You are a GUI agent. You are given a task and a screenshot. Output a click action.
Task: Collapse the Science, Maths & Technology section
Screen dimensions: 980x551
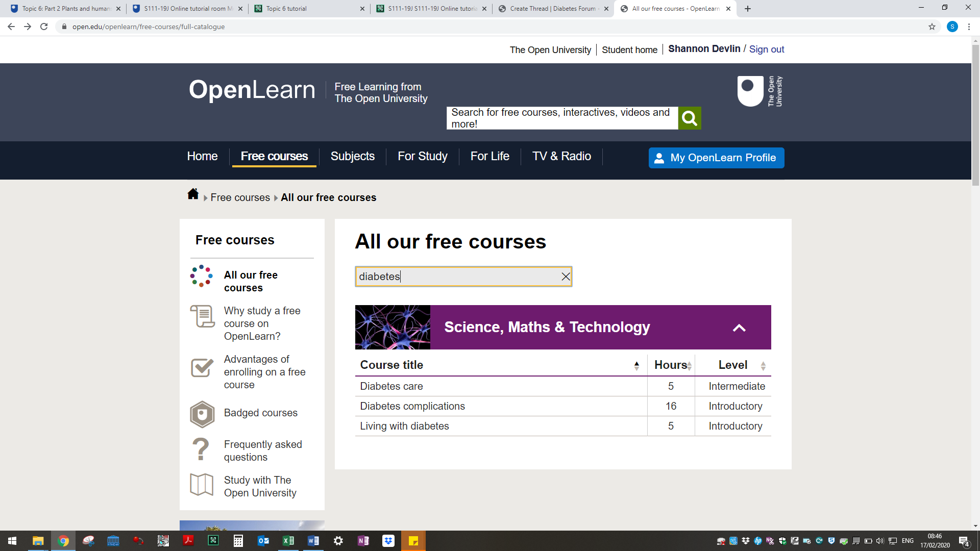pyautogui.click(x=739, y=328)
